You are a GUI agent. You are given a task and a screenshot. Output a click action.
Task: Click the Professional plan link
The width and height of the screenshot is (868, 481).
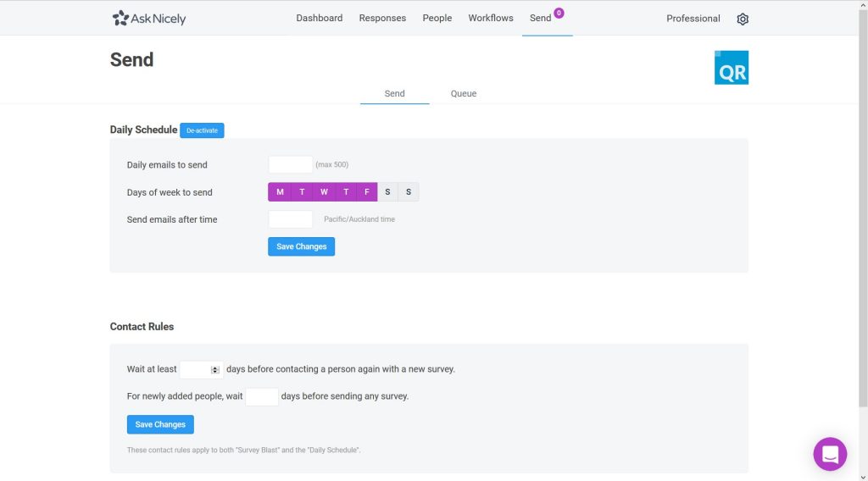point(693,19)
